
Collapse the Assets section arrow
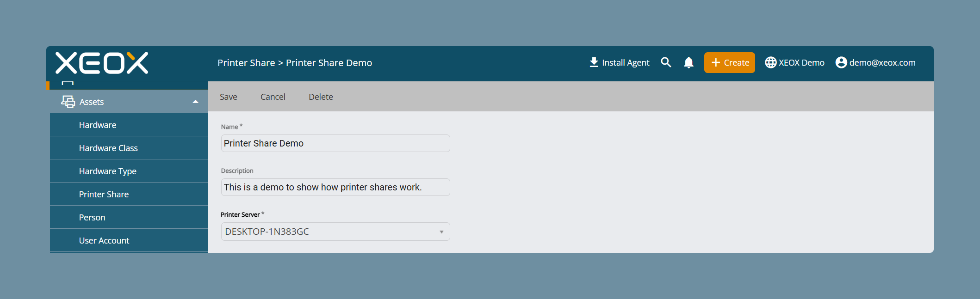coord(195,102)
